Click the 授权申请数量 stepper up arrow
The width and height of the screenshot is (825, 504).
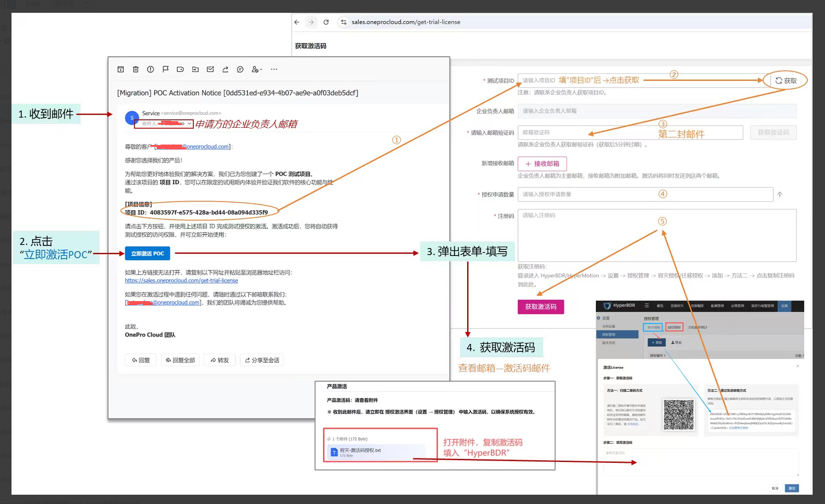(780, 195)
